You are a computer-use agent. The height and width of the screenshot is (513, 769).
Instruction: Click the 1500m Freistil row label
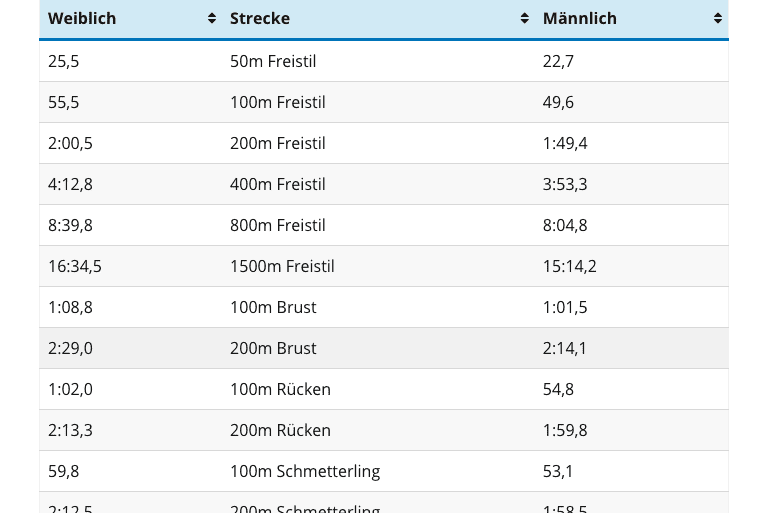point(282,266)
